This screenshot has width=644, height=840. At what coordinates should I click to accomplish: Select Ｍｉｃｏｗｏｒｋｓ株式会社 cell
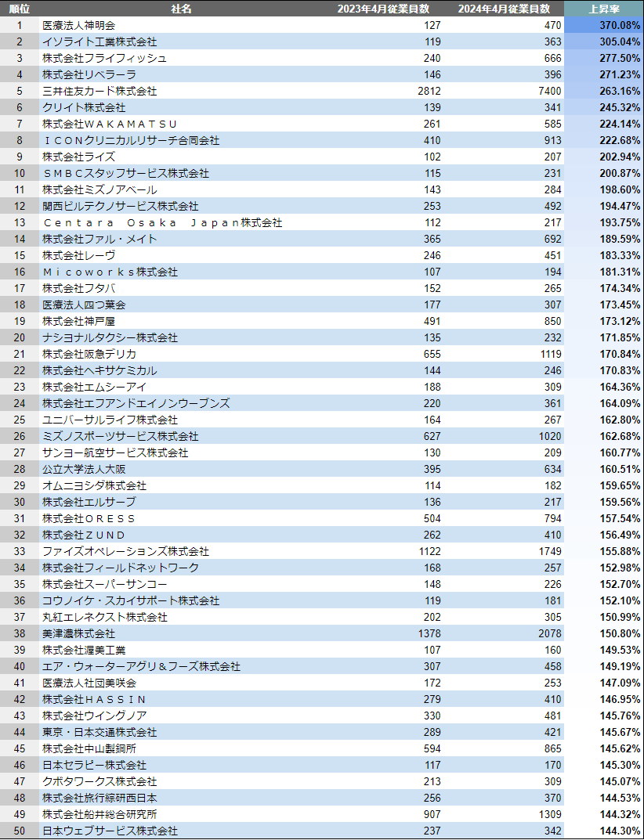[x=110, y=272]
